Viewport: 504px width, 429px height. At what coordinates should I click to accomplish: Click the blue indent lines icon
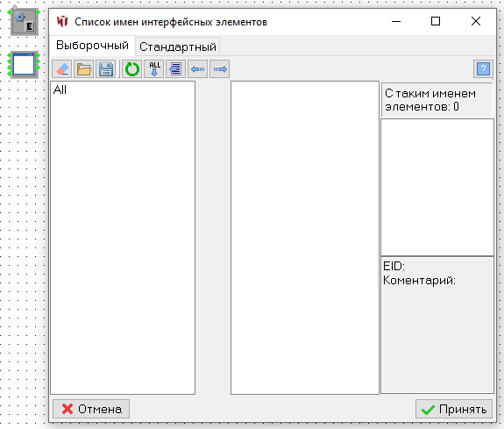tap(176, 69)
